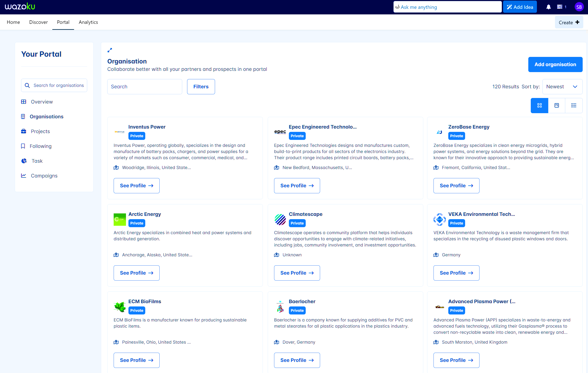Open the notifications bell
This screenshot has height=373, width=588.
[x=548, y=7]
